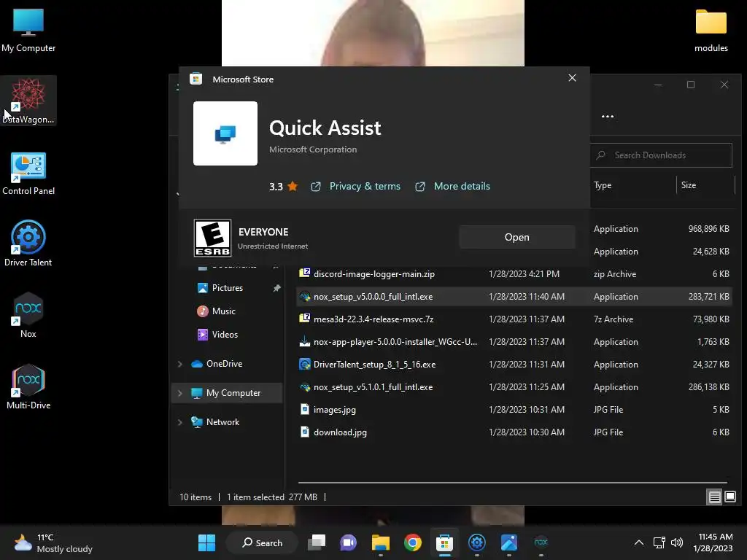This screenshot has height=560, width=747.
Task: Sort files by the Type column
Action: click(x=603, y=185)
